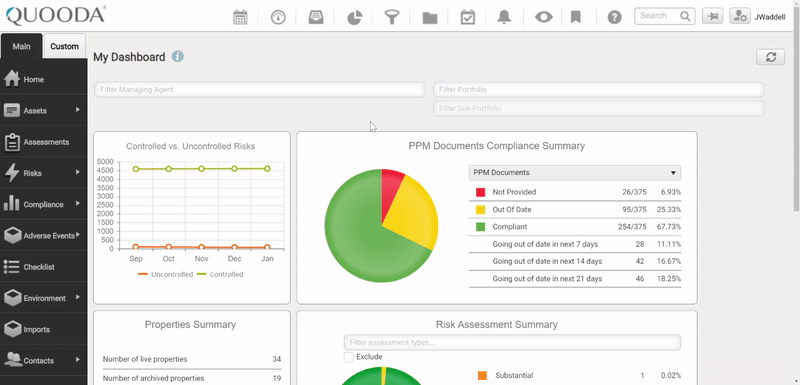
Task: Expand the Risks submenu arrow
Action: 78,172
